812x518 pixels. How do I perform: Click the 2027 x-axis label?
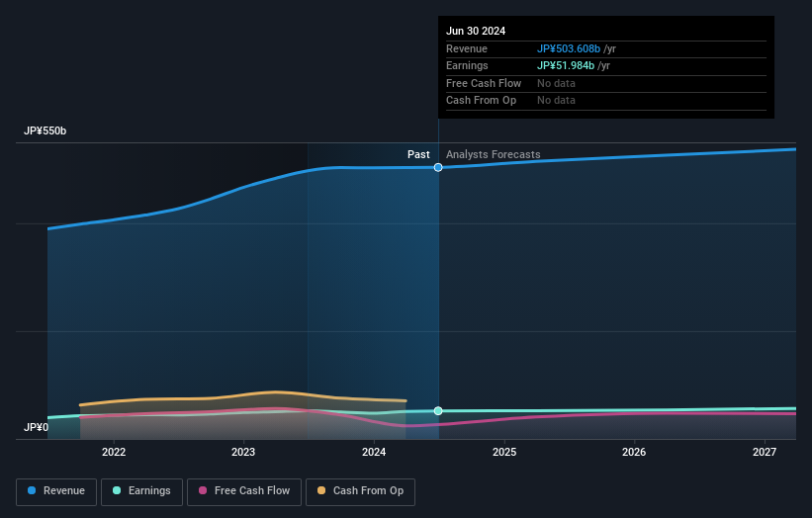click(x=765, y=452)
